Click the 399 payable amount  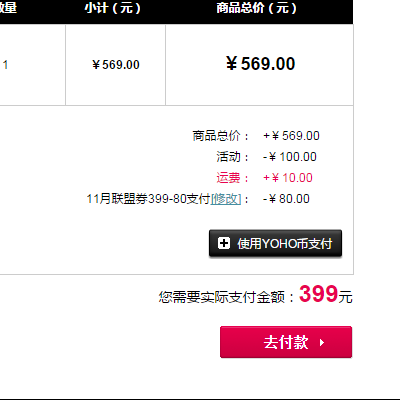(x=319, y=294)
